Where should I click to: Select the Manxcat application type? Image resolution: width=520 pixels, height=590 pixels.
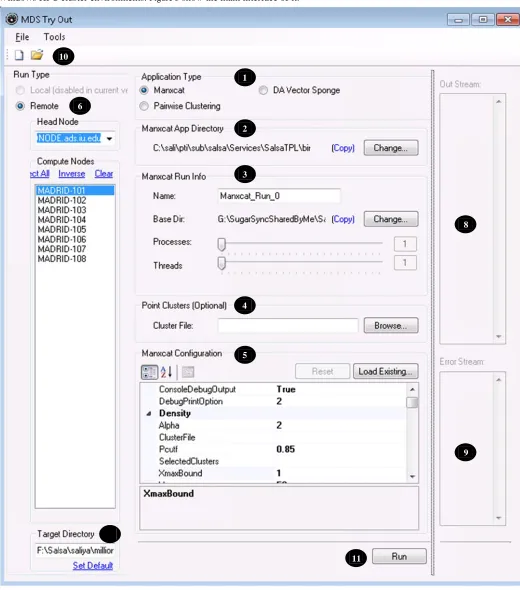(x=144, y=90)
